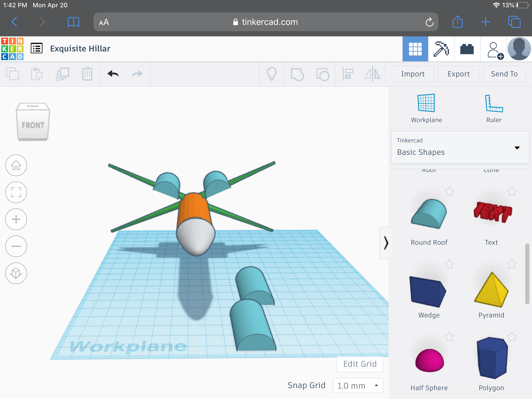532x399 pixels.
Task: Open Safari reader text size AA menu
Action: coord(104,22)
